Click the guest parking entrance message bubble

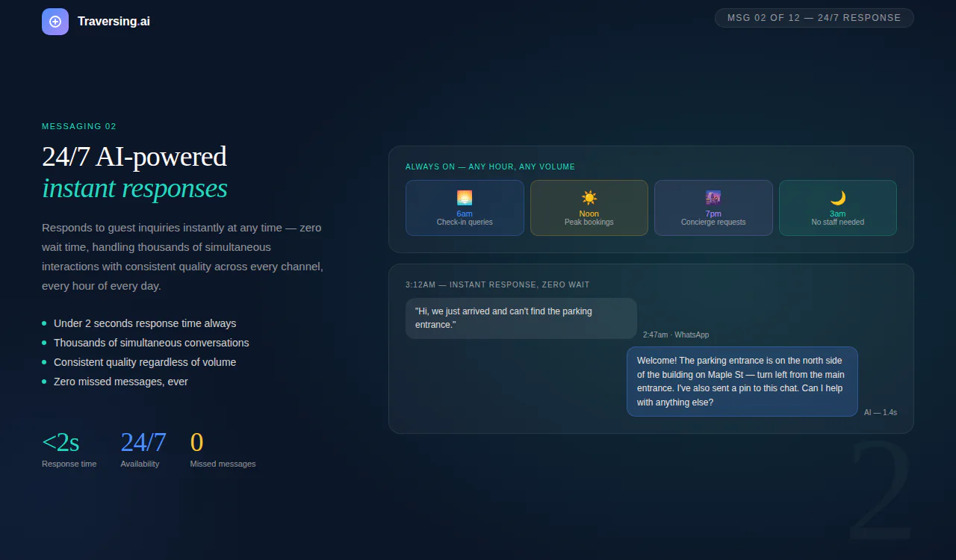coord(521,318)
